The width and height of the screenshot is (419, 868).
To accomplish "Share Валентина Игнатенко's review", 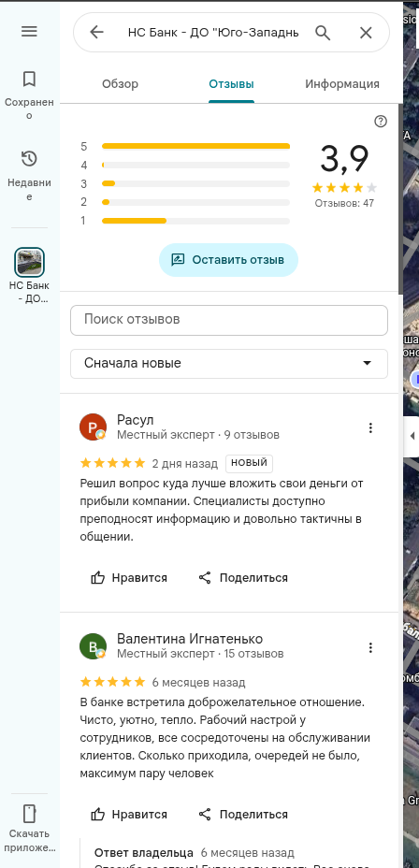I will 243,815.
